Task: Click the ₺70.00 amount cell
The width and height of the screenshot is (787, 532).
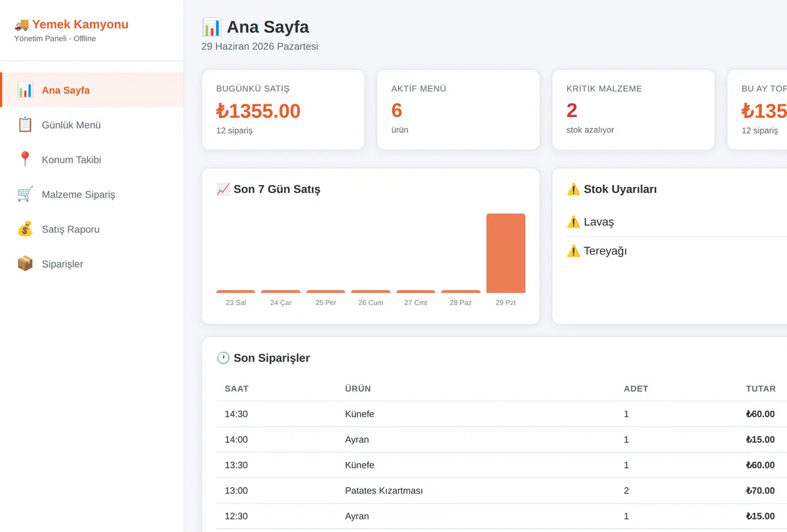Action: [x=760, y=491]
